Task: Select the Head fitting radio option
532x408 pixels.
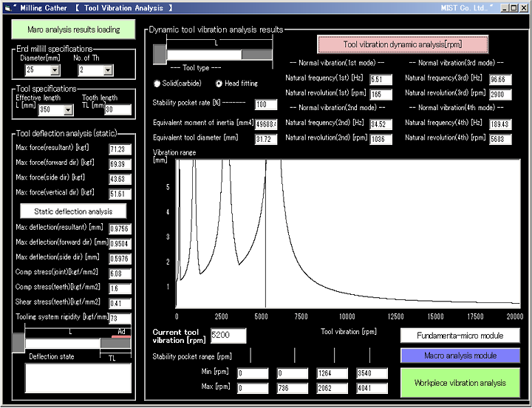Action: coord(219,84)
